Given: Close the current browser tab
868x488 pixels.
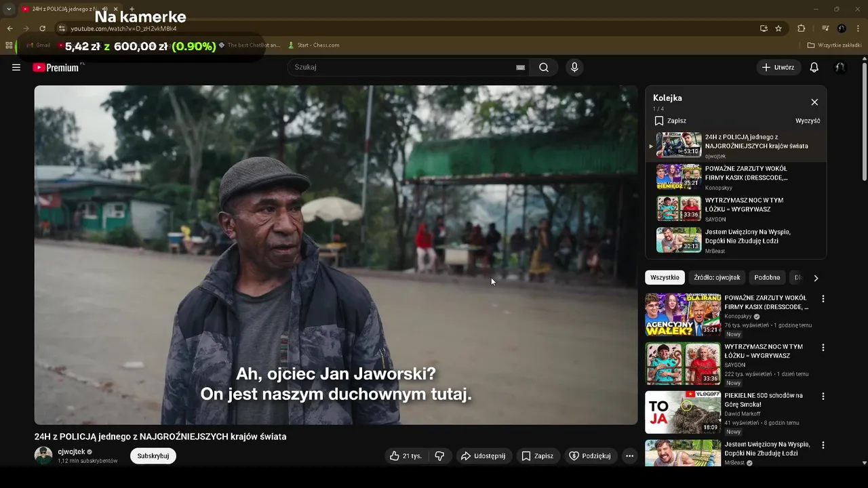Looking at the screenshot, I should point(116,9).
